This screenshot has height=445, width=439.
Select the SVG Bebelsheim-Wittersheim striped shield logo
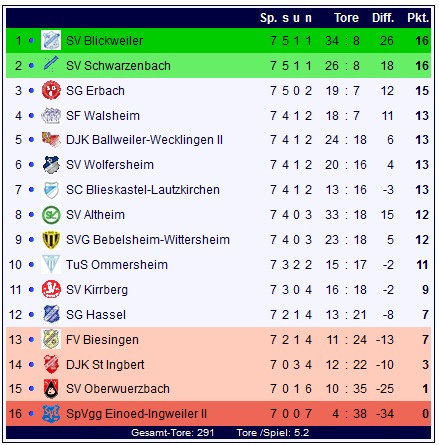[x=51, y=240]
